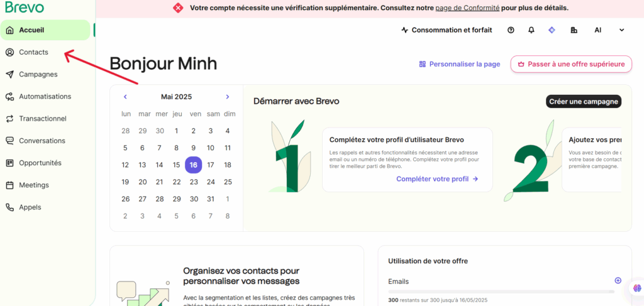
Task: Go to next month in calendar
Action: coord(228,97)
